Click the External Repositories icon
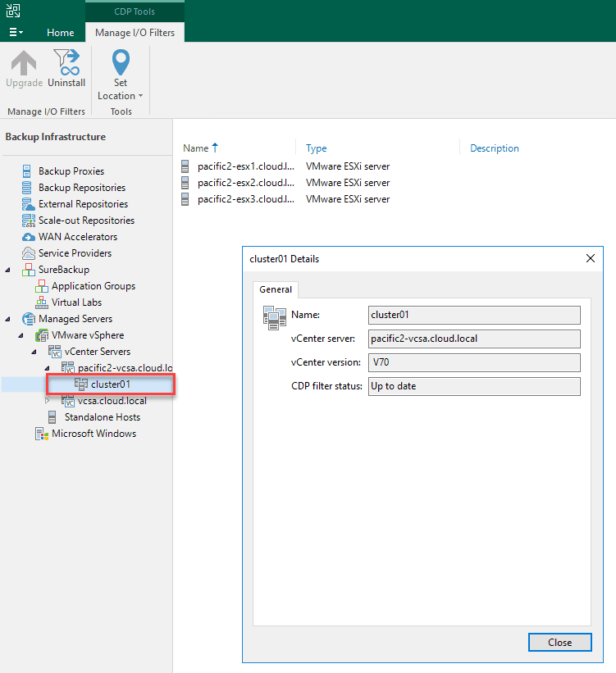Image resolution: width=616 pixels, height=673 pixels. [x=29, y=204]
